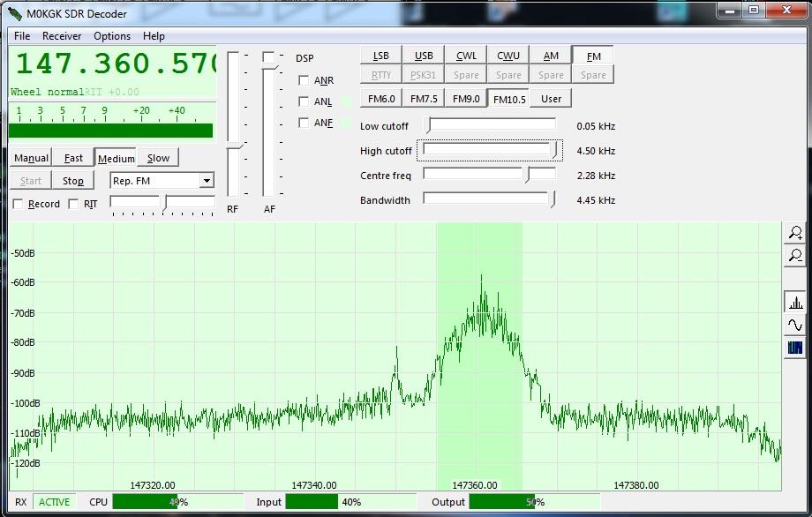Click the 4.45 kHz bandwidth value

point(596,200)
